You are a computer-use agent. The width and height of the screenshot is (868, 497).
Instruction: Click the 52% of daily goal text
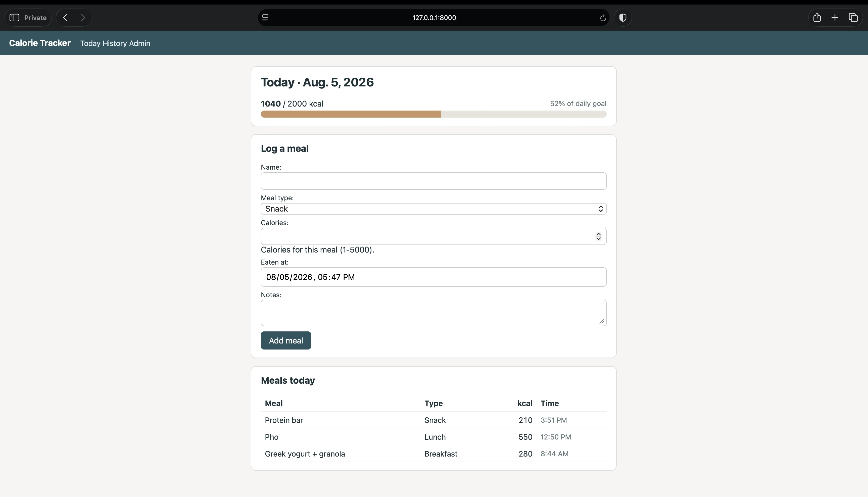(x=578, y=104)
